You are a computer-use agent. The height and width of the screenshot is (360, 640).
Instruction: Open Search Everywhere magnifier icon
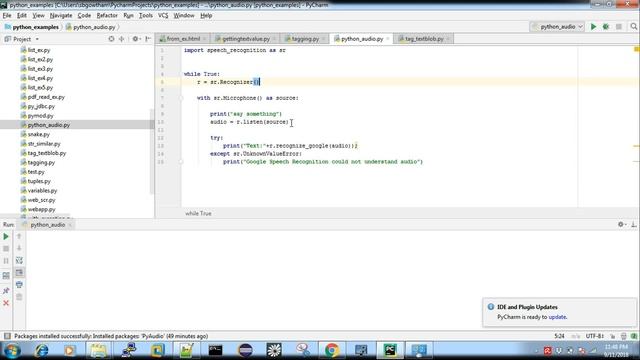633,27
